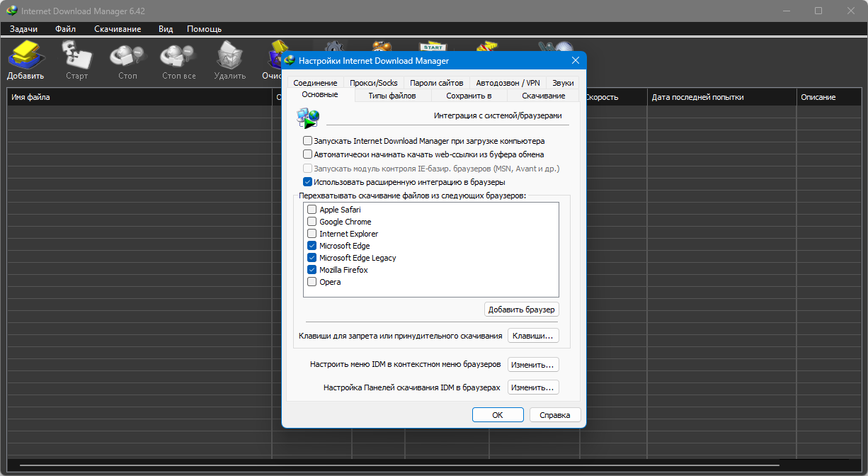Open the Скачивание menu
Image resolution: width=868 pixels, height=476 pixels.
(118, 29)
